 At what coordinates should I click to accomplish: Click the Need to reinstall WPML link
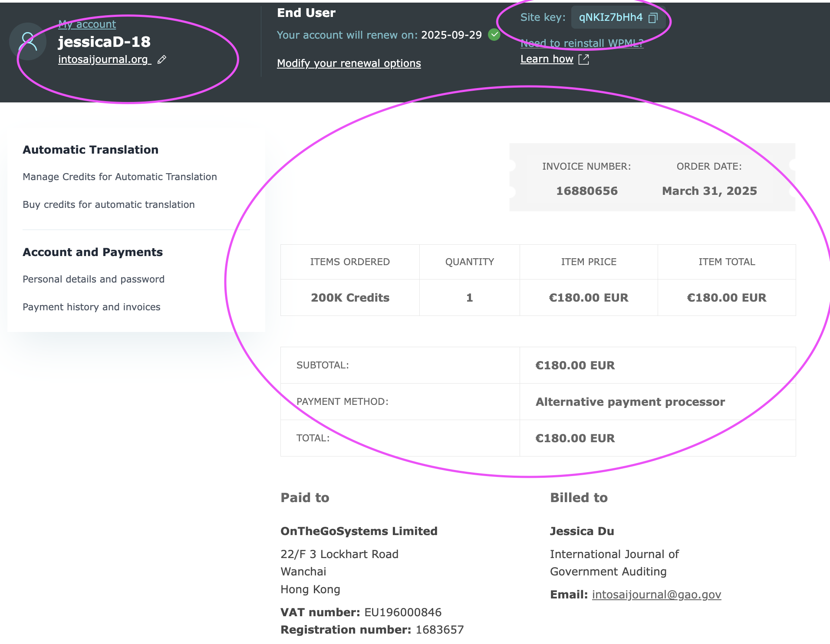[582, 43]
